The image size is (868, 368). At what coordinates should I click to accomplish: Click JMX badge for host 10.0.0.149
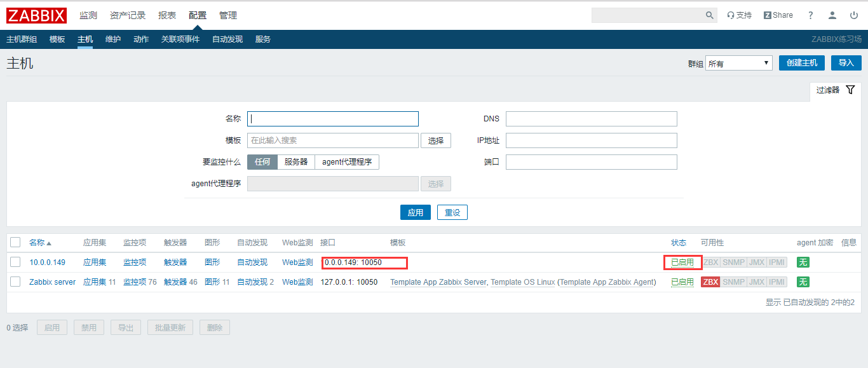(756, 262)
